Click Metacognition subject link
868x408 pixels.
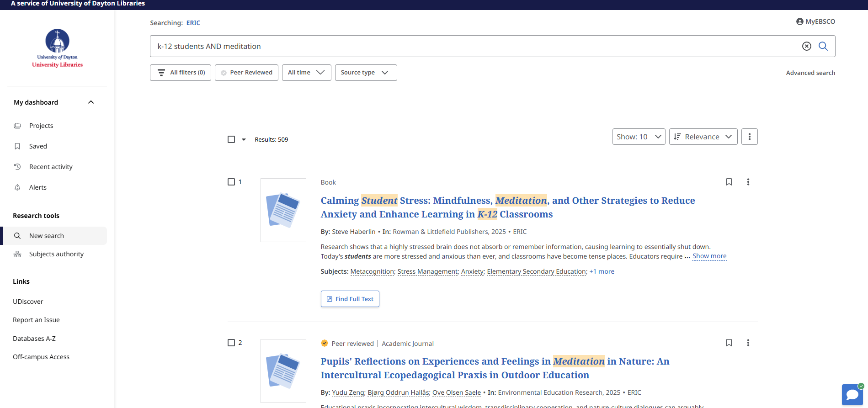[x=372, y=271]
